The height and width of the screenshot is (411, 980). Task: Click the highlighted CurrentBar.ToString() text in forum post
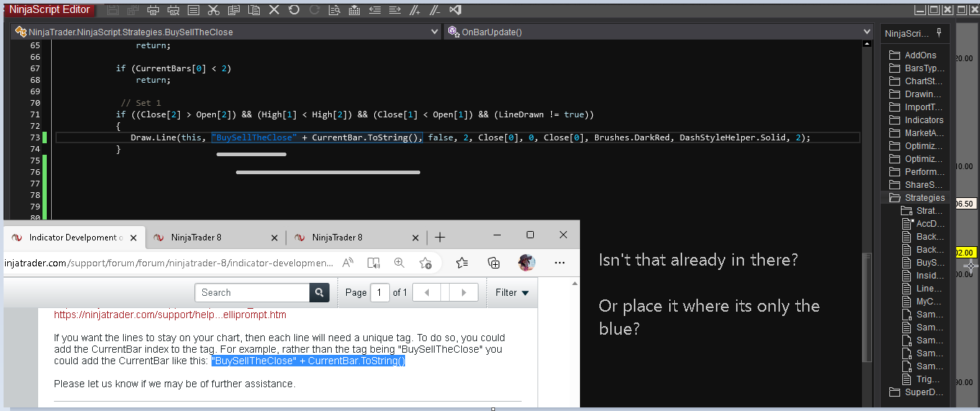pos(356,361)
